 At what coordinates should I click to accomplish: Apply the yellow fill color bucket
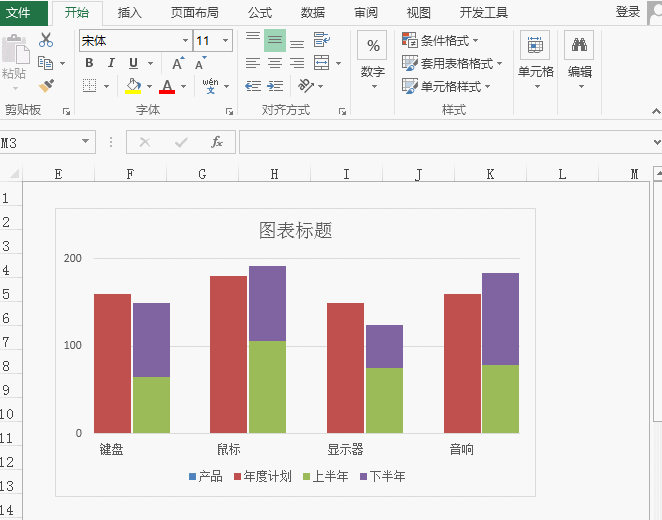133,86
